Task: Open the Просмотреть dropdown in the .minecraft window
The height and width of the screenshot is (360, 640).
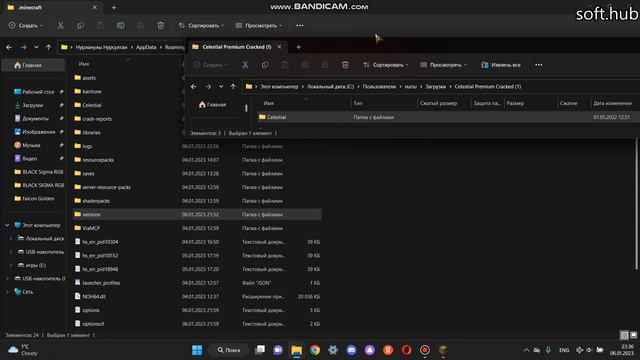Action: tap(259, 25)
